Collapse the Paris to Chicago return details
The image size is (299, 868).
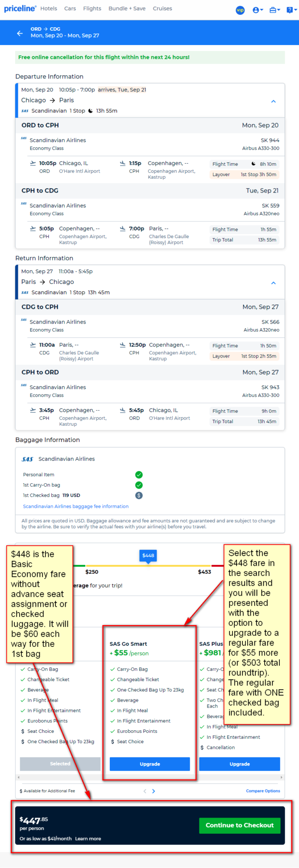pos(274,283)
